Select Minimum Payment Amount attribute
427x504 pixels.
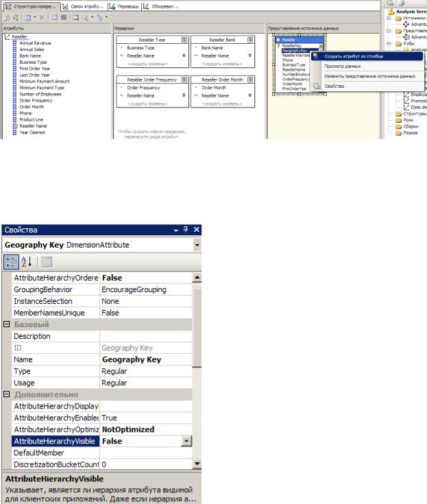pyautogui.click(x=45, y=82)
